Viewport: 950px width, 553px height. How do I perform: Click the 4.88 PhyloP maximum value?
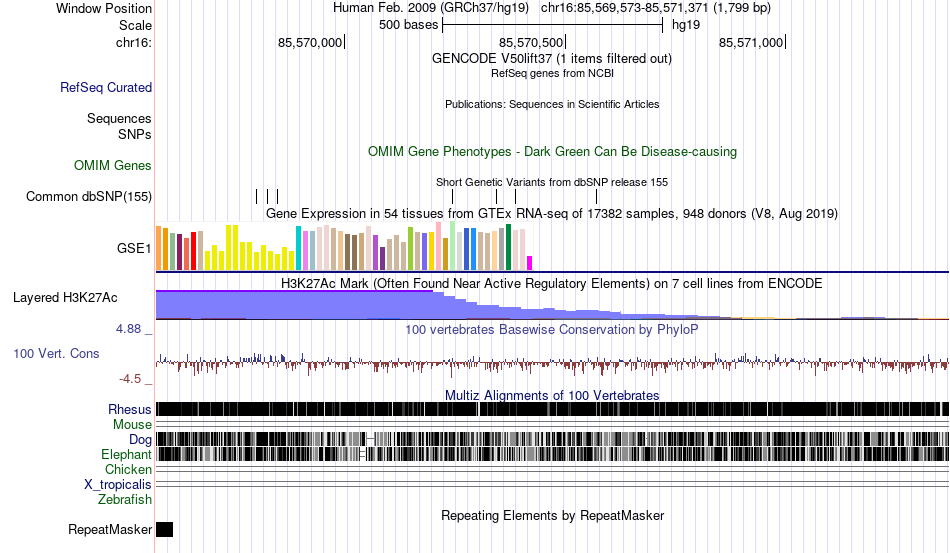pos(128,329)
